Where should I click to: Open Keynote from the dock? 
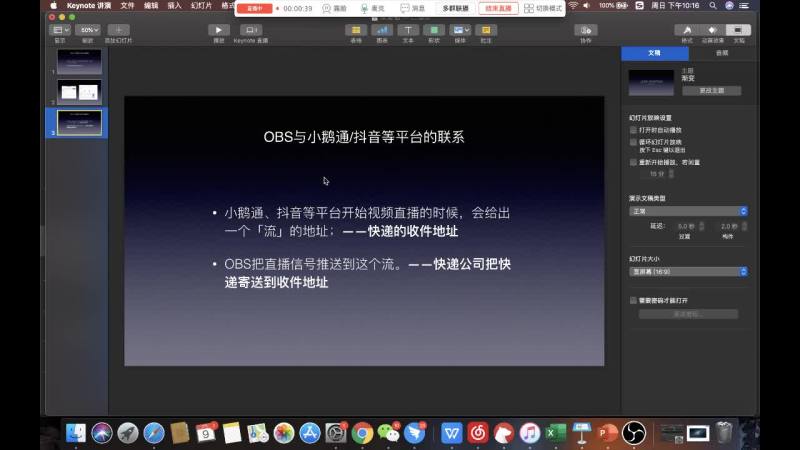581,433
